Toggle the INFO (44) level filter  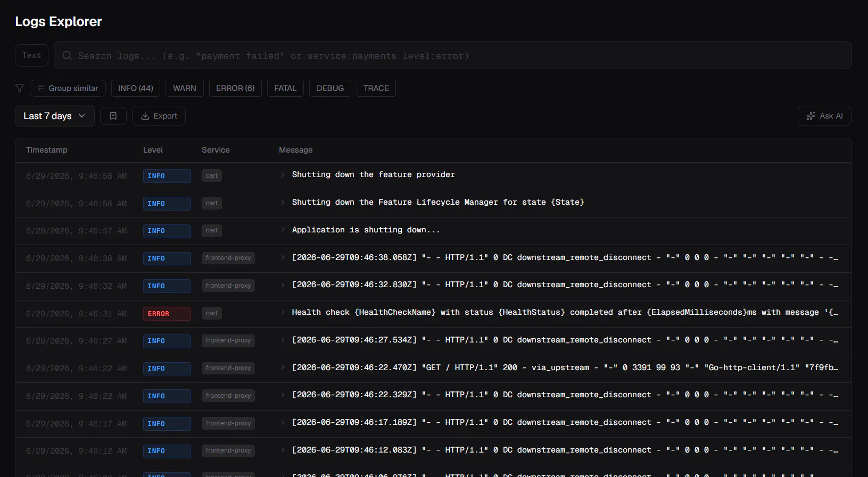point(136,88)
